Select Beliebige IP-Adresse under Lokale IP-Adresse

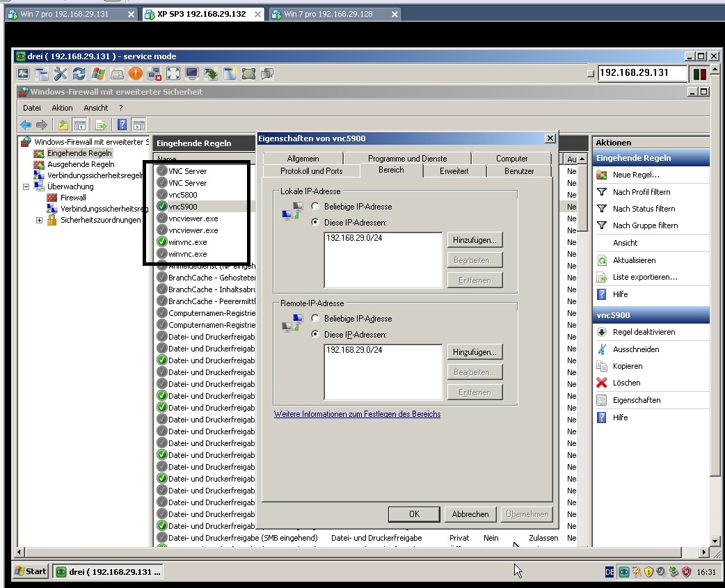tap(315, 206)
